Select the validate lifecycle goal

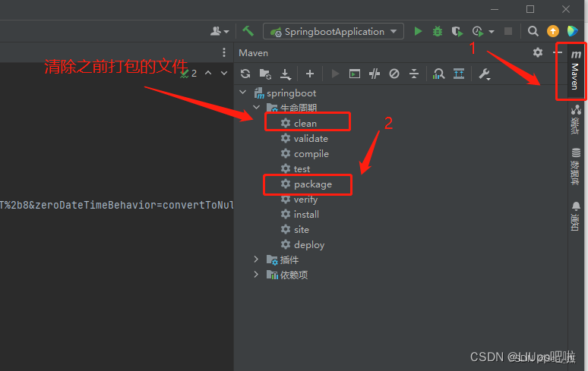coord(304,139)
